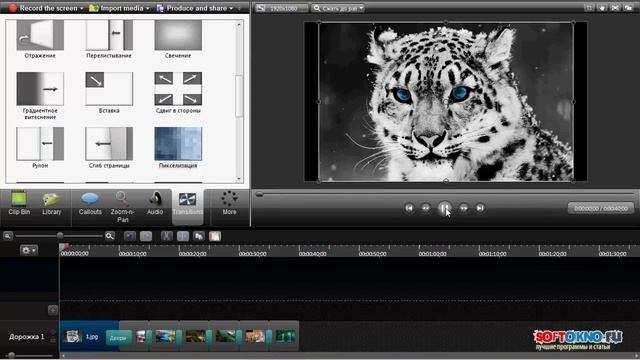The height and width of the screenshot is (360, 640).
Task: Click the timeline zoom slider handle
Action: pyautogui.click(x=60, y=236)
